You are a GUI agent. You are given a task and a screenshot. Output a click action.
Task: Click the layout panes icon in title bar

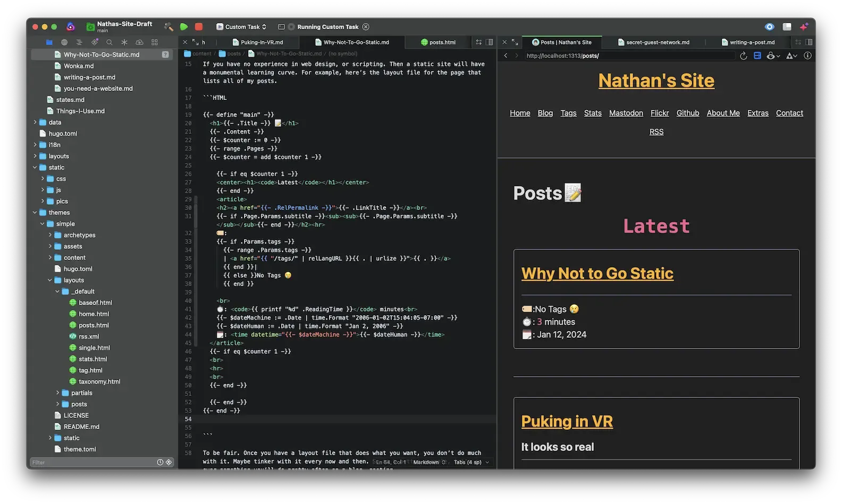click(787, 27)
